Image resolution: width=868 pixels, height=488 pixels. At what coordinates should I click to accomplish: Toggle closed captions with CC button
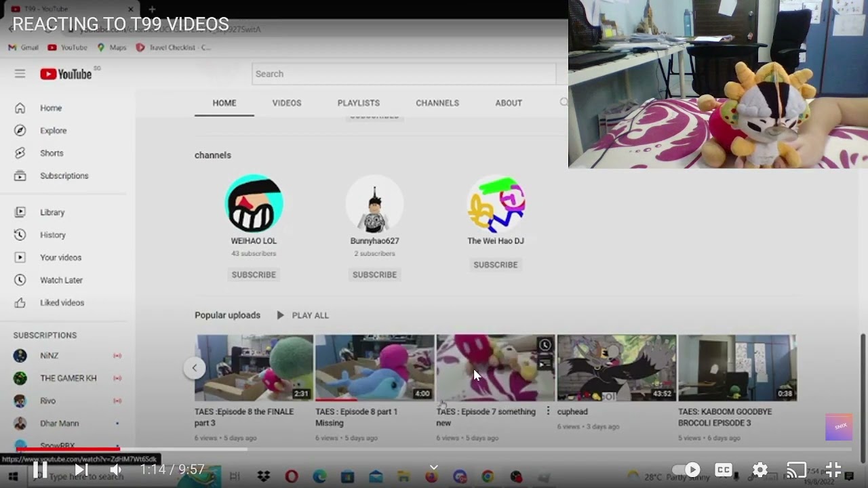point(724,470)
